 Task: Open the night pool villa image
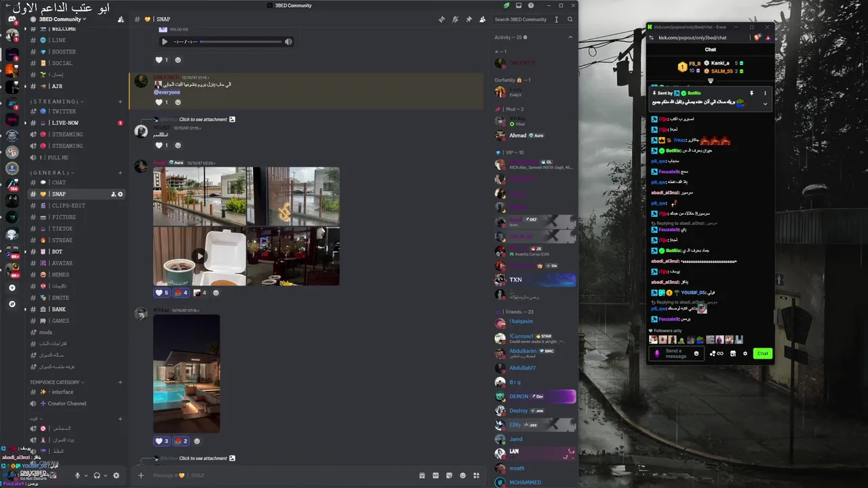186,373
